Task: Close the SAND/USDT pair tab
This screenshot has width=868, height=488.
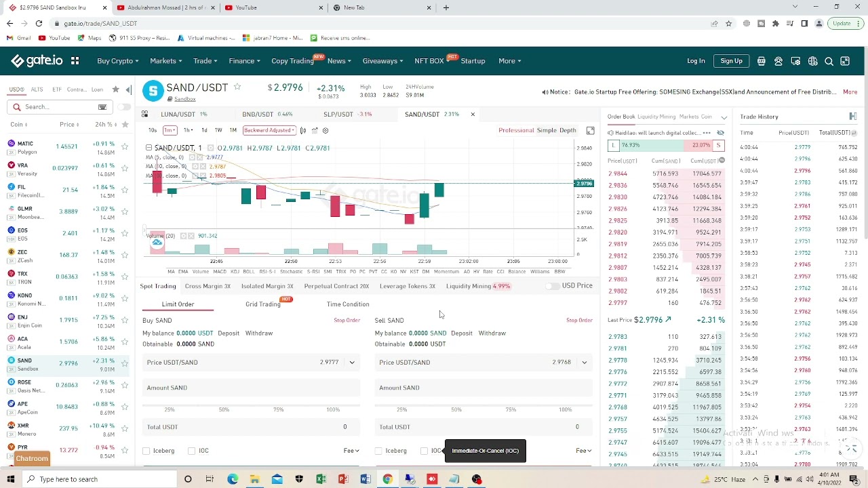Action: pos(473,114)
